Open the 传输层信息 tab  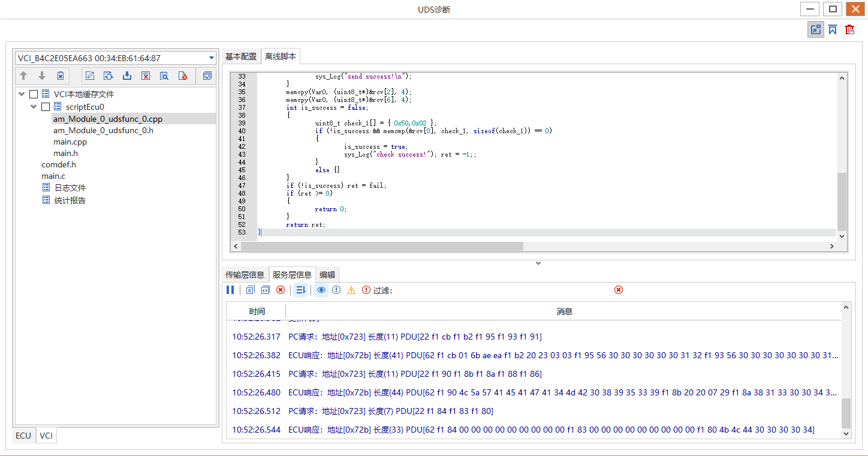point(245,275)
